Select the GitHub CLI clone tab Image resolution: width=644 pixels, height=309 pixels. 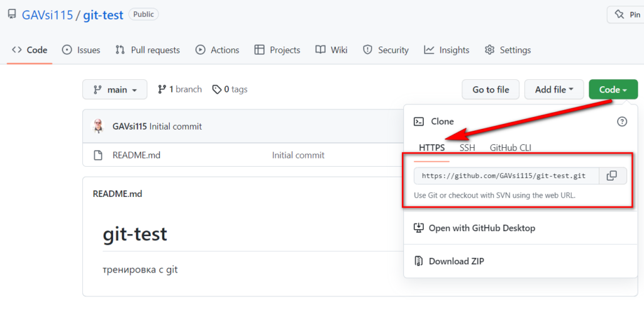coord(511,148)
